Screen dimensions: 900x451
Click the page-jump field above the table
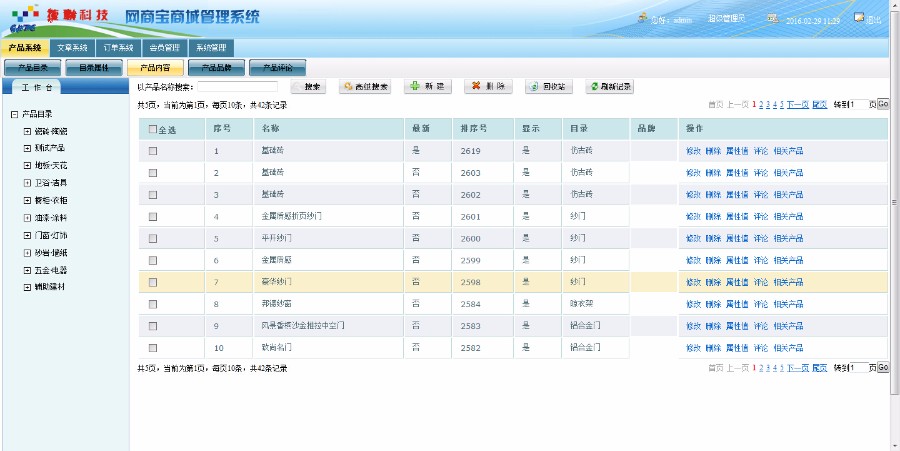click(x=859, y=104)
